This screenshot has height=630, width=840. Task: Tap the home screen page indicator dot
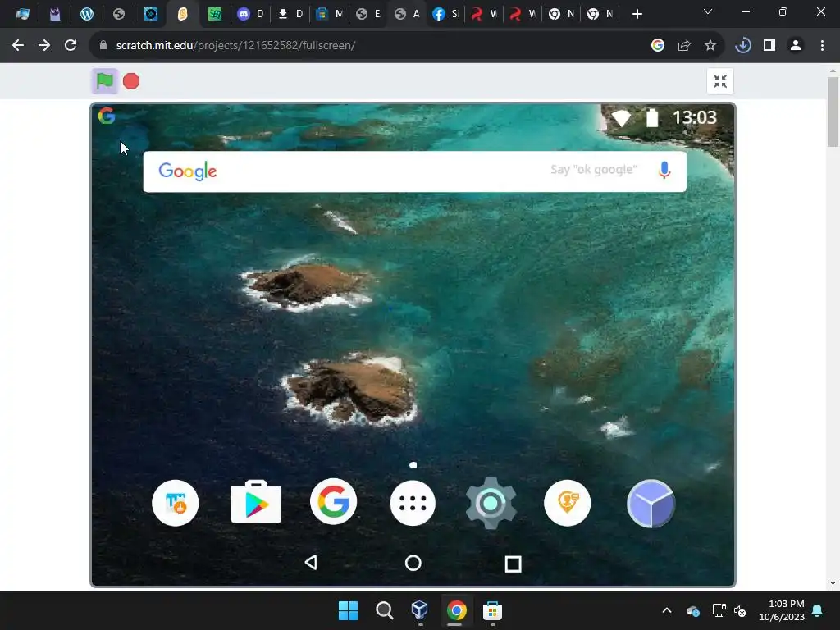[413, 465]
